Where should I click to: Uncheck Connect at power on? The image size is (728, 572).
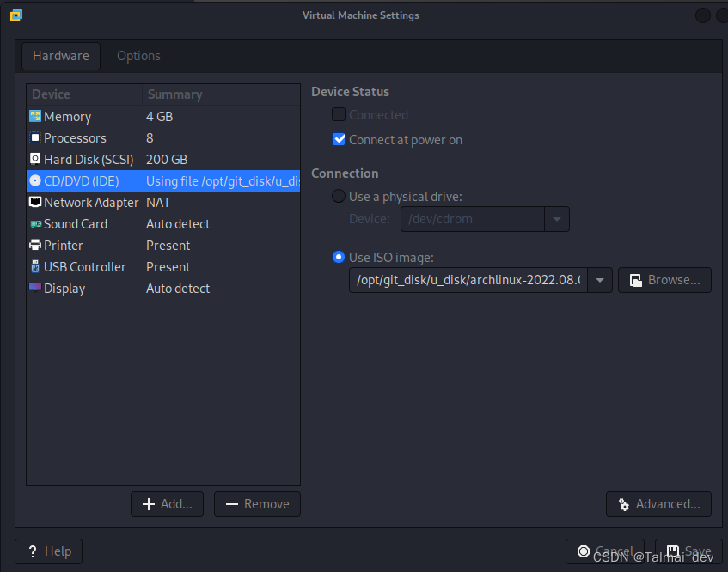[x=339, y=139]
